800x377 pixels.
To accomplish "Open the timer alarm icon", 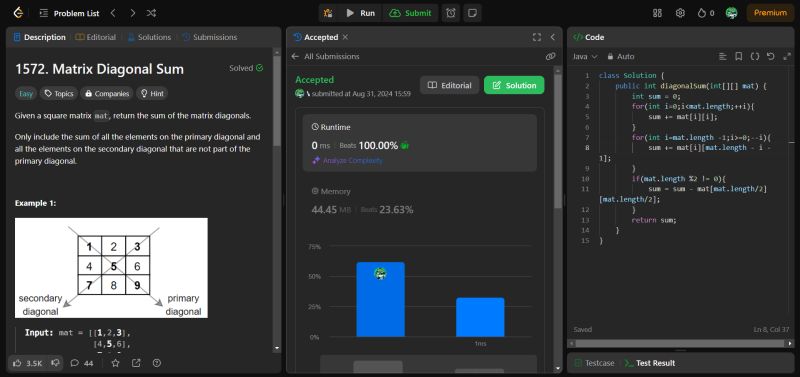I will [x=451, y=13].
